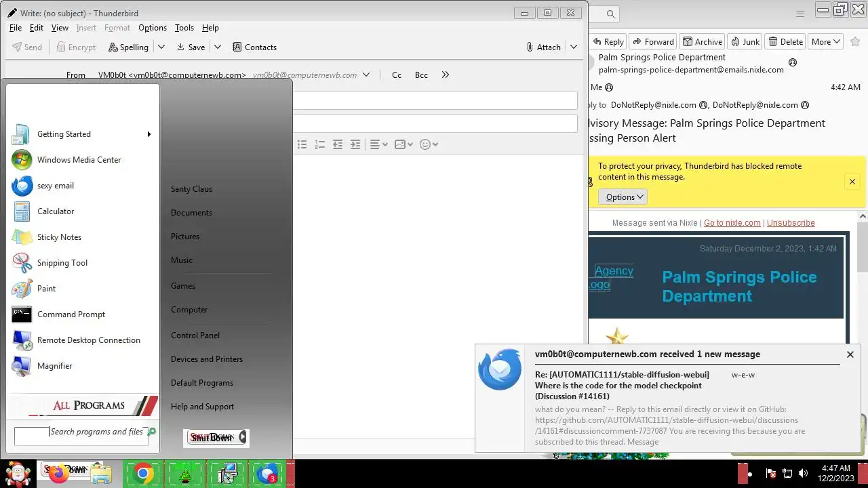Open the emoji smiley dropdown
Viewport: 868px width, 488px height.
coord(429,144)
